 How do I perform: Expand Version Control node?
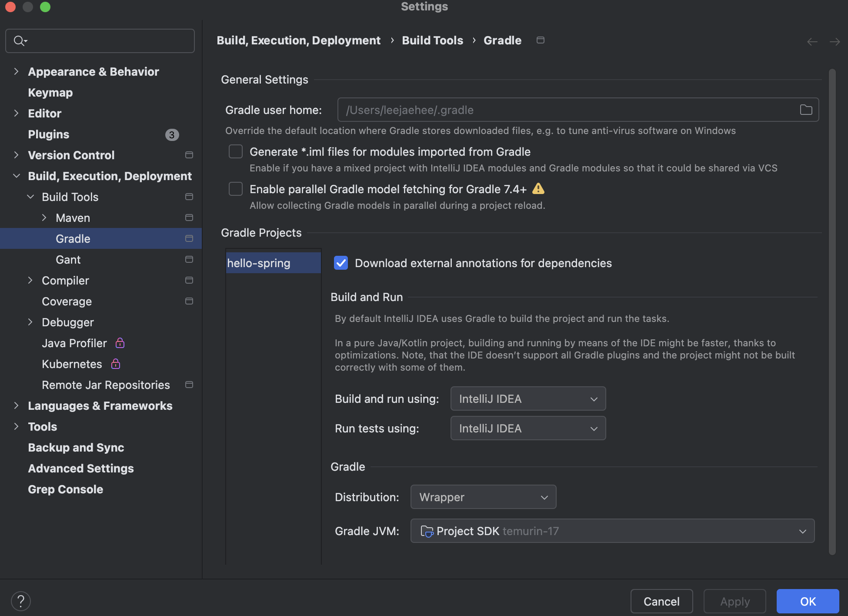coord(16,155)
